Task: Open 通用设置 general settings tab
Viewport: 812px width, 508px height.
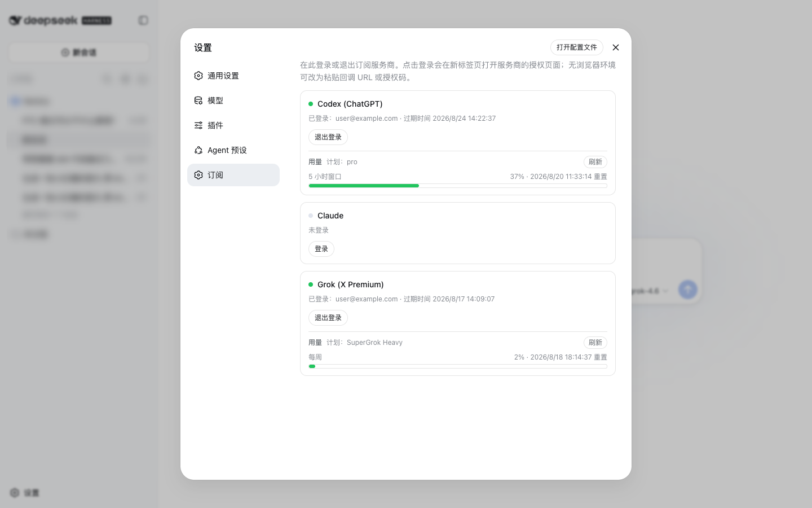Action: click(x=233, y=76)
